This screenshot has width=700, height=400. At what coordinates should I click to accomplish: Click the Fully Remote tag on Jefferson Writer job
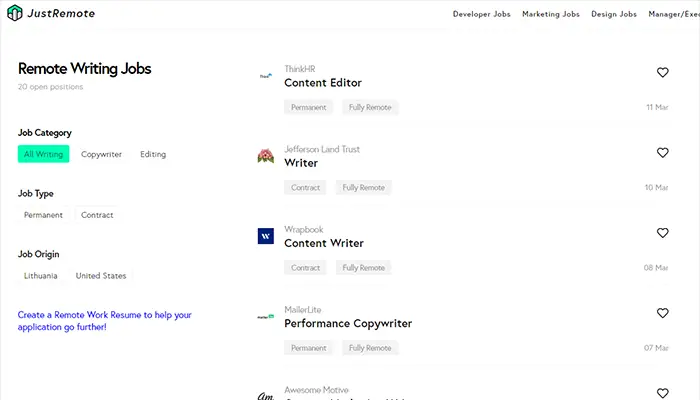tap(363, 188)
